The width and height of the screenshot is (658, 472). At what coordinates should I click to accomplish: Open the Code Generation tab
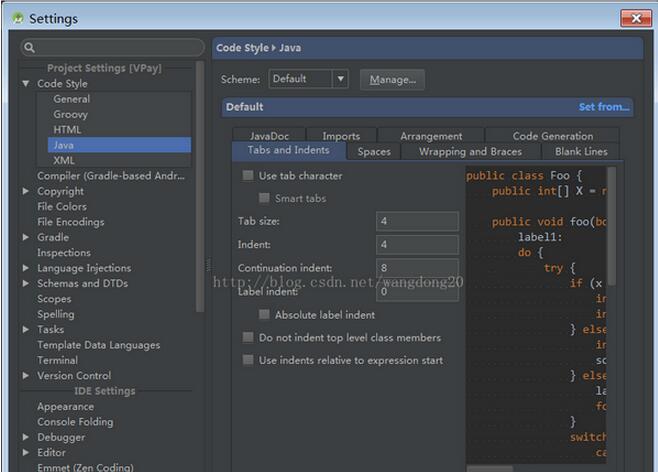(x=553, y=136)
